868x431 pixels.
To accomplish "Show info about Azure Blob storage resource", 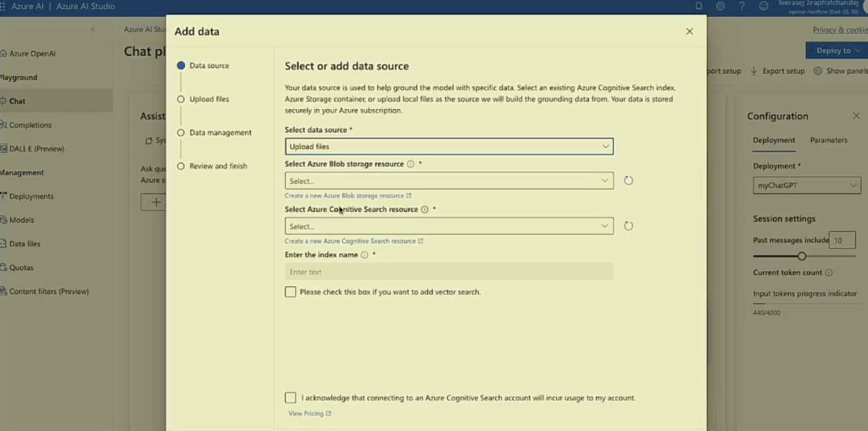I will click(410, 164).
